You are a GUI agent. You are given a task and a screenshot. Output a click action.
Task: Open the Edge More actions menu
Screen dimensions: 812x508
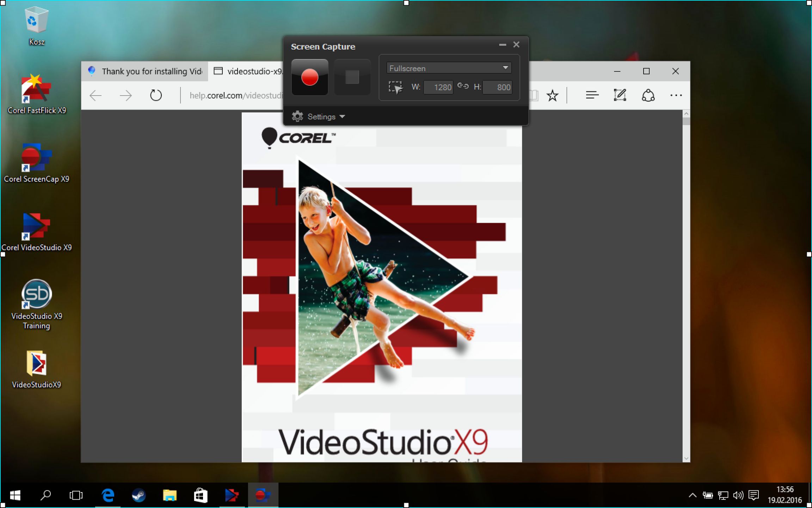[x=676, y=95]
